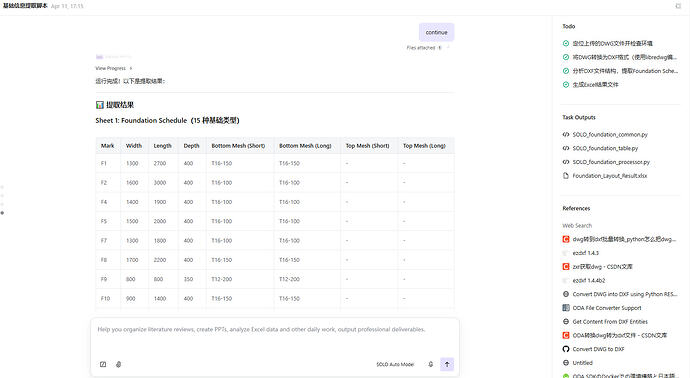This screenshot has height=378, width=690.
Task: Click globe icon beside Get Content From DXF
Action: [566, 321]
